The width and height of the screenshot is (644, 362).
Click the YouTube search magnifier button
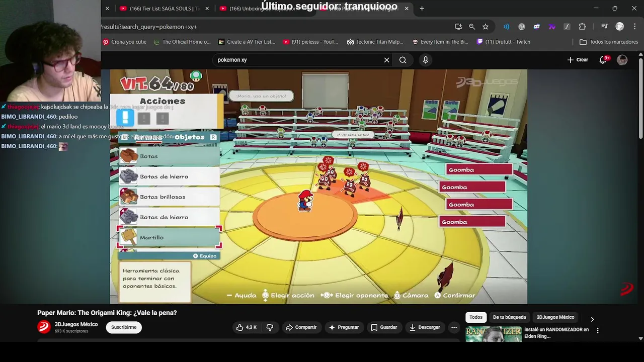[x=403, y=60]
